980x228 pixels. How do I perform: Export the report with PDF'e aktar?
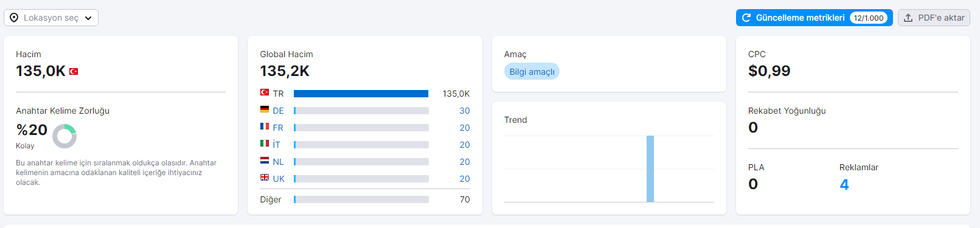coord(934,18)
